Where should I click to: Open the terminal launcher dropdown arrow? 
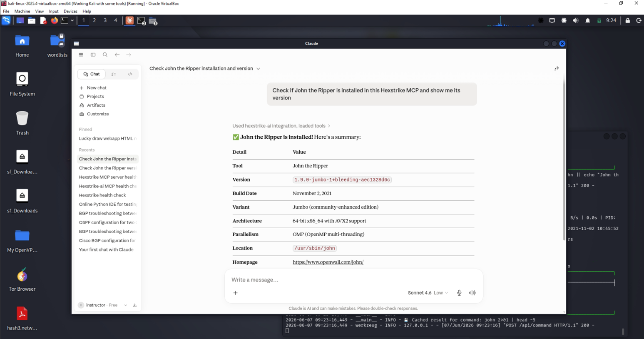[72, 20]
